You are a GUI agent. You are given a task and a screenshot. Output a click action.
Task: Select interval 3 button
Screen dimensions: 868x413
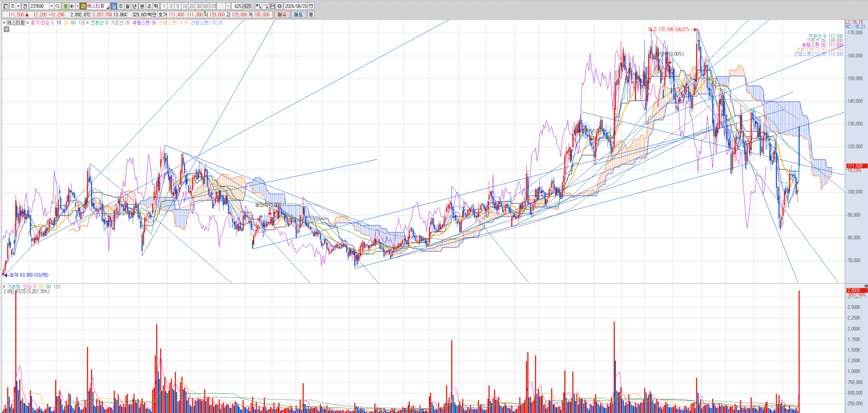click(171, 6)
